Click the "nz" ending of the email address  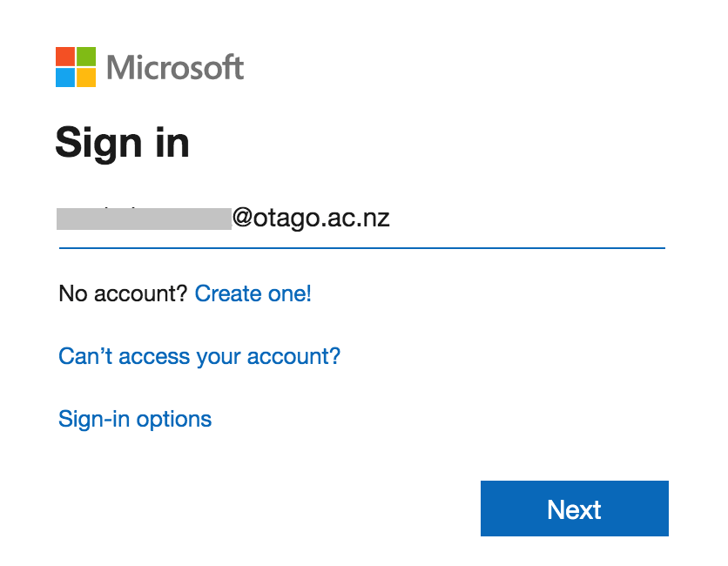tap(376, 219)
